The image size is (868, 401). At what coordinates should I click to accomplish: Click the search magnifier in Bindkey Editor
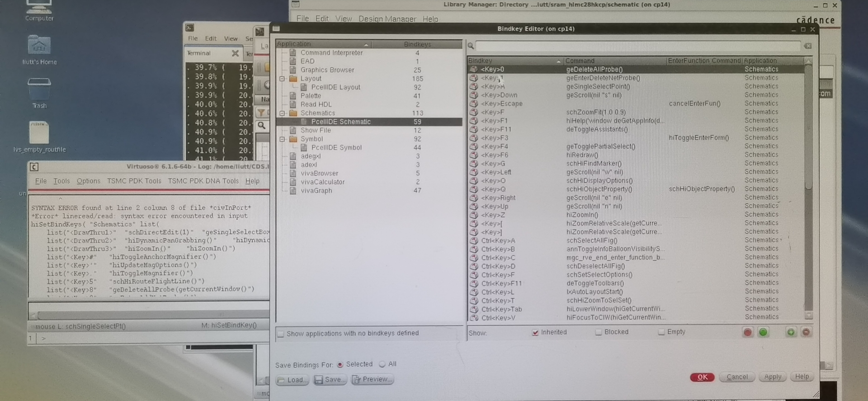pyautogui.click(x=471, y=46)
